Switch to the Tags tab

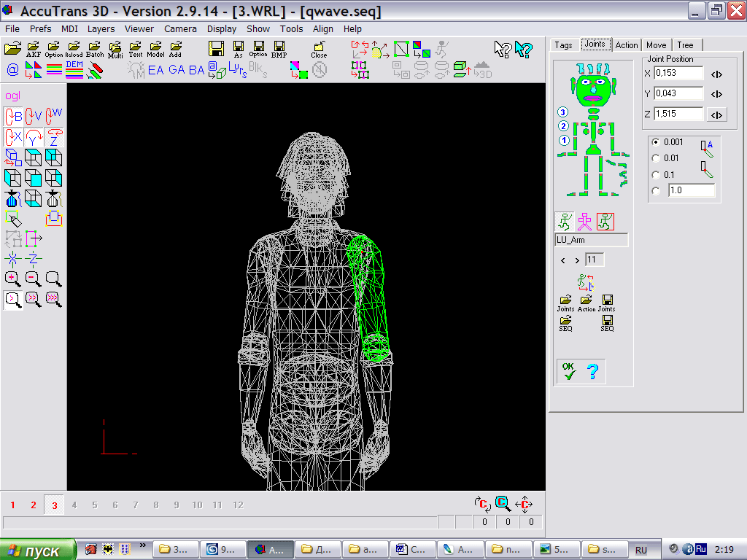(563, 44)
